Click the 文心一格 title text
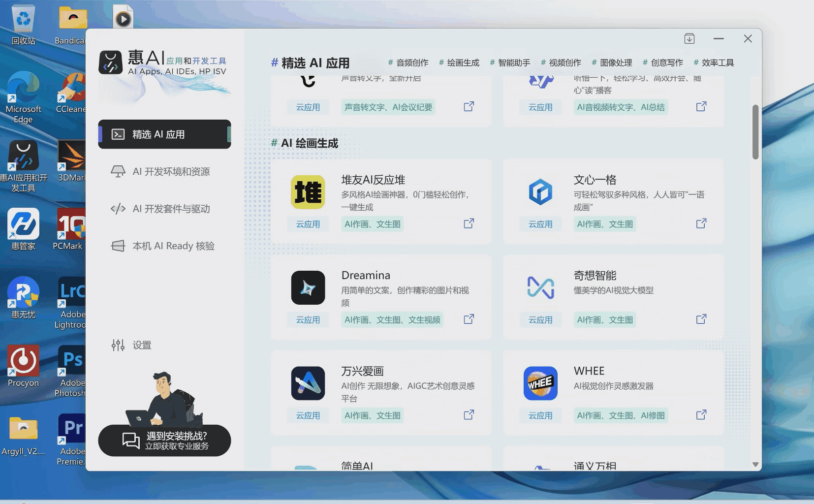The image size is (814, 504). [595, 180]
